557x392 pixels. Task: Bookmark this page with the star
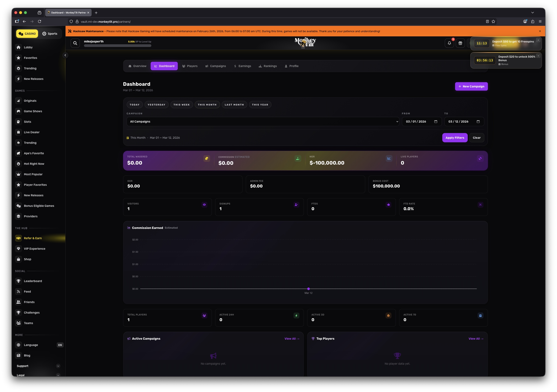tap(493, 22)
